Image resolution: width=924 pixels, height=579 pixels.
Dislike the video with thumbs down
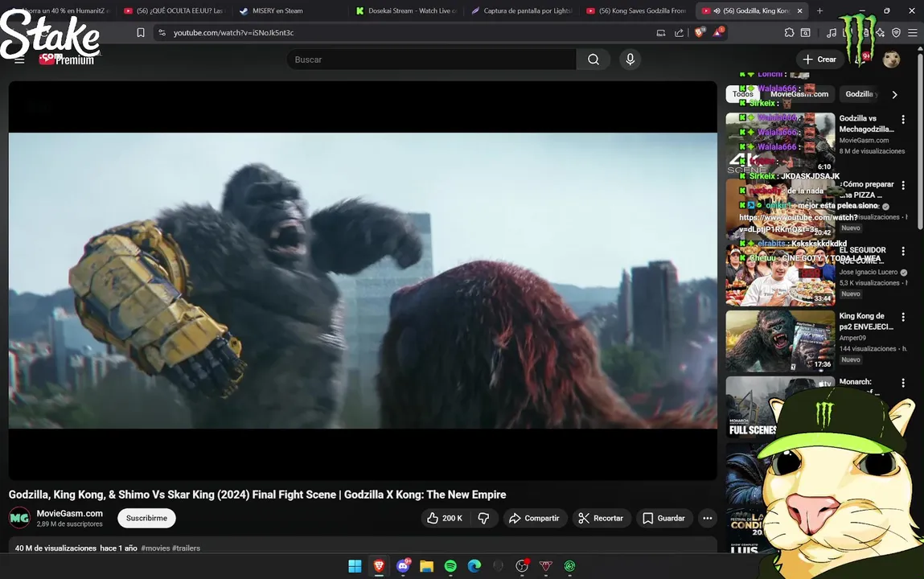484,519
